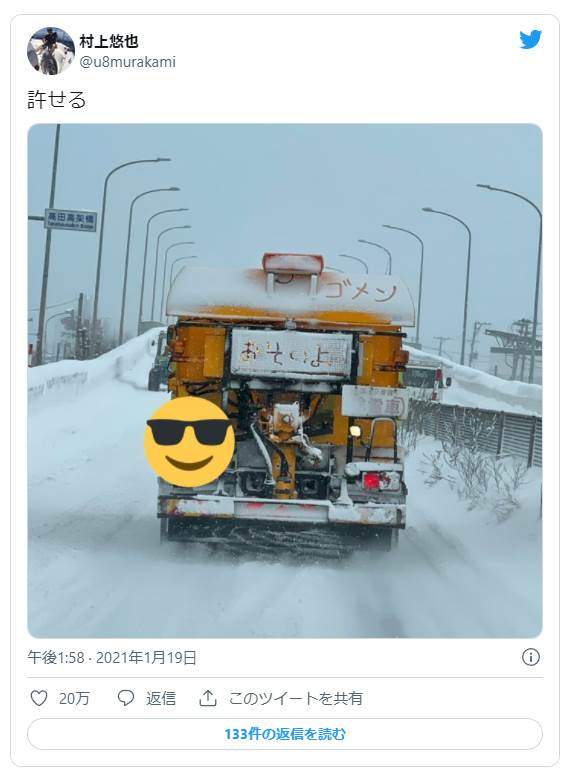Click the Twitter bird logo
Viewport: 572px width, 775px height.
[530, 40]
